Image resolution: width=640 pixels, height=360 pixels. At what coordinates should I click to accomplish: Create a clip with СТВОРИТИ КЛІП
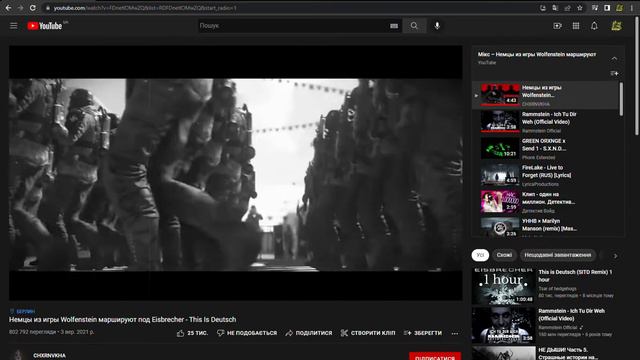click(x=368, y=333)
